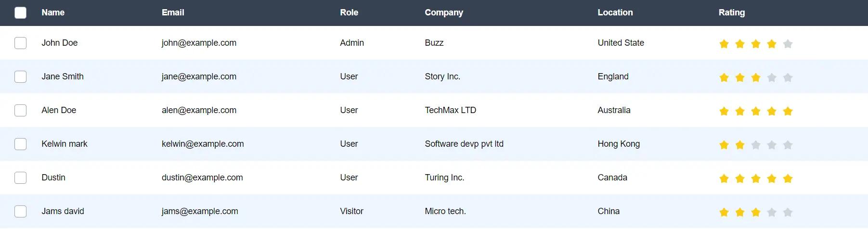The width and height of the screenshot is (868, 229).
Task: Click the second star in Jane Smith's rating
Action: tap(740, 77)
